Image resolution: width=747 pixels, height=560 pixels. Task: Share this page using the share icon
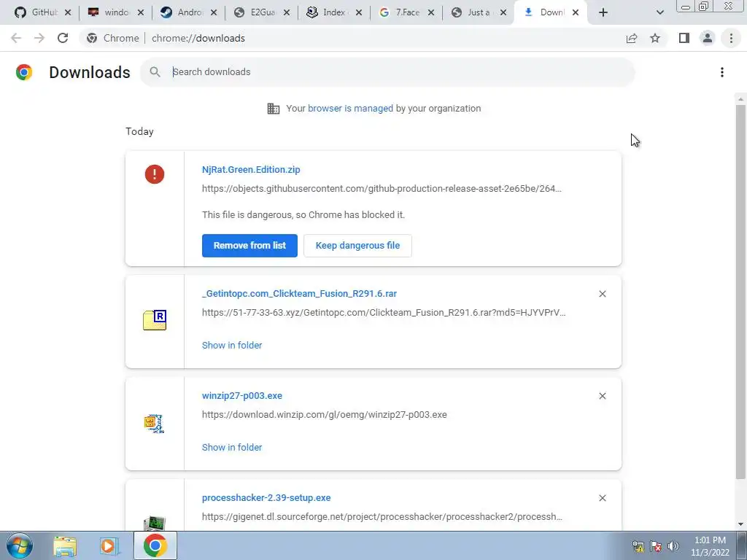(x=632, y=38)
